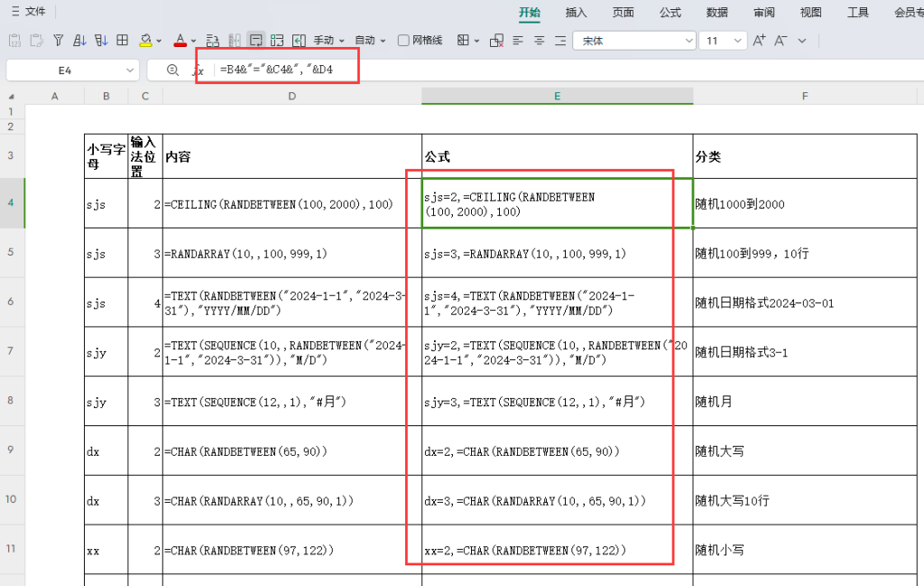Apply the yellow fill color

pyautogui.click(x=145, y=40)
